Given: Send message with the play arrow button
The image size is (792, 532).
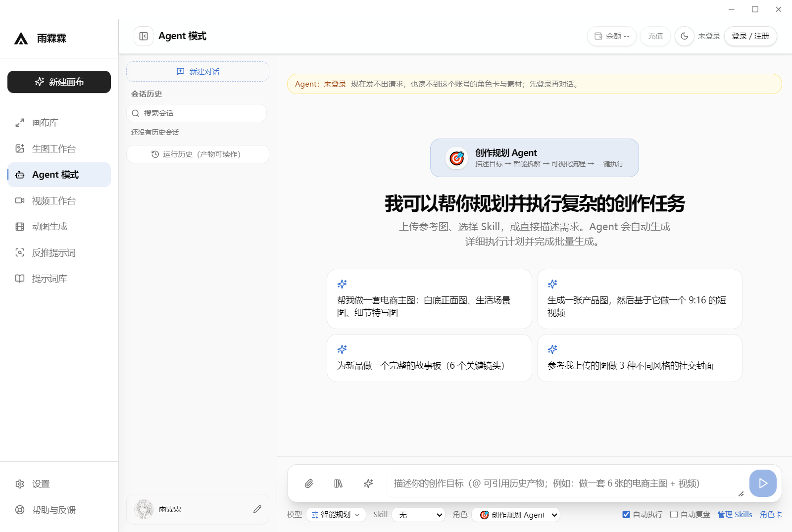Looking at the screenshot, I should (x=763, y=483).
